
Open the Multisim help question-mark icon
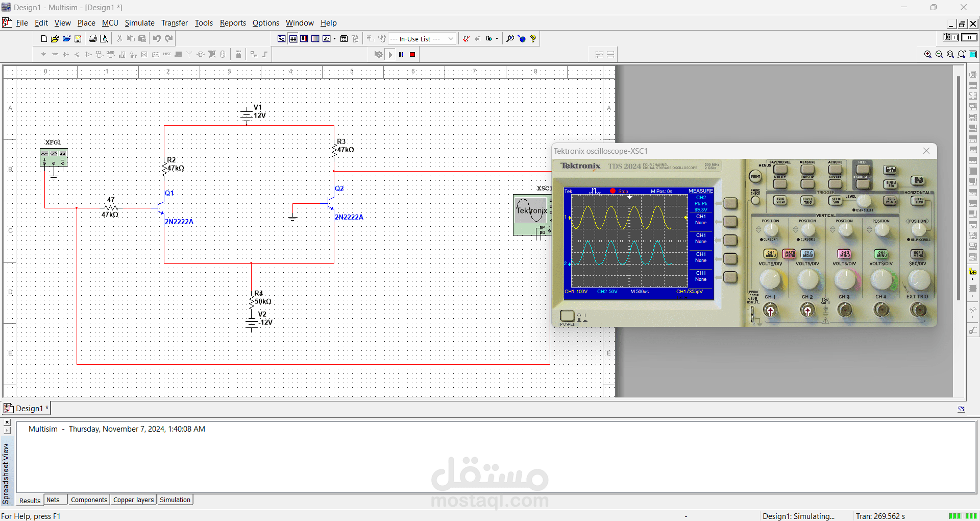coord(533,39)
